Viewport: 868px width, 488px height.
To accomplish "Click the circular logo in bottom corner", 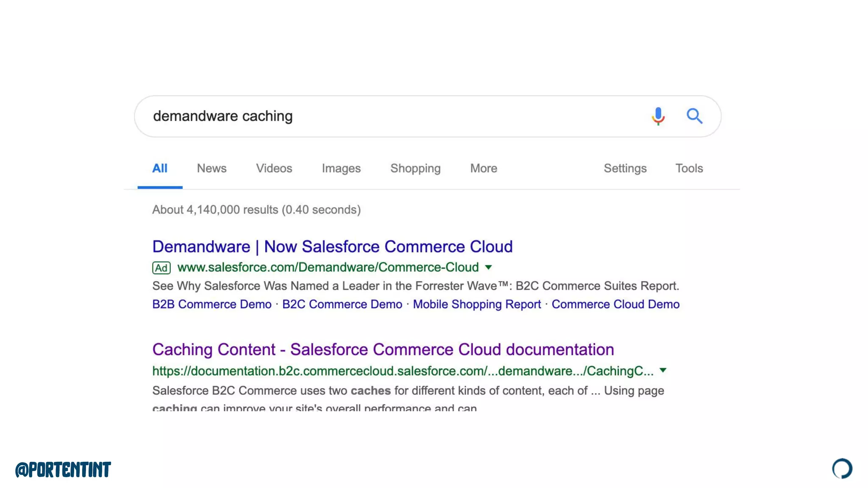I will 842,469.
